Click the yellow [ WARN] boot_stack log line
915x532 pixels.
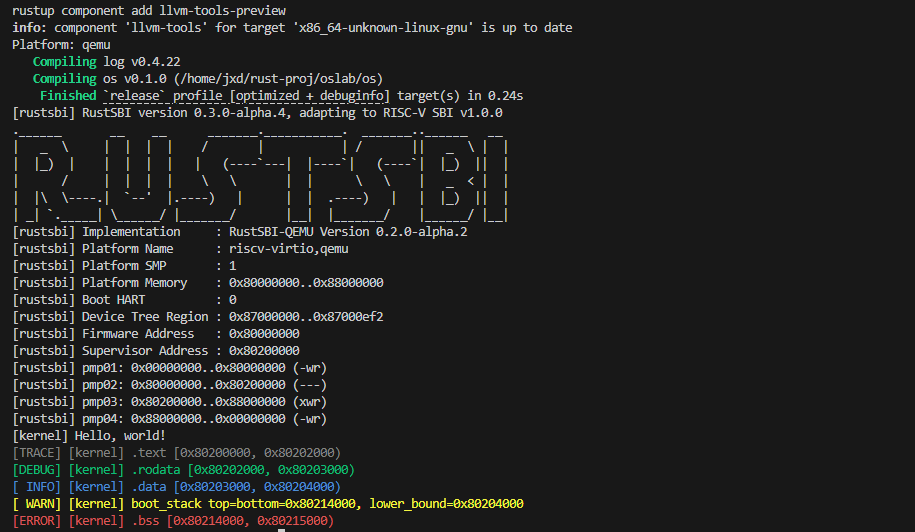268,503
